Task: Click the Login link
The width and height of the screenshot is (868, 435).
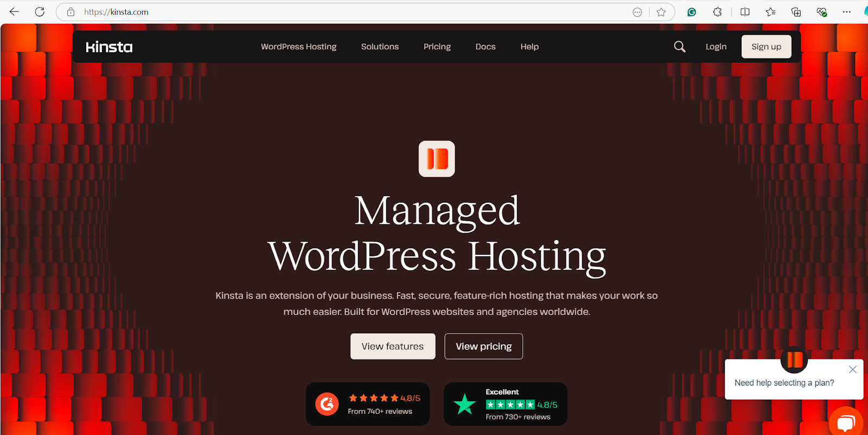Action: [716, 47]
